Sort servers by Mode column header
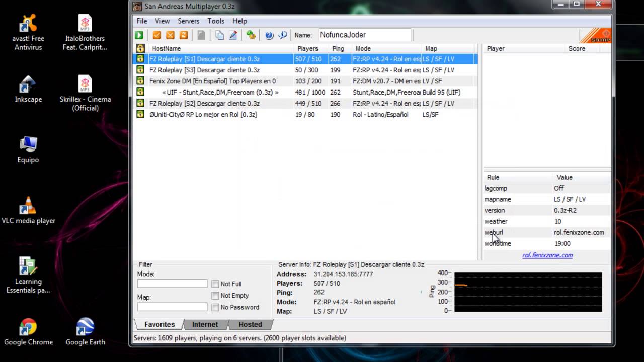Screen dimensions: 644x362 point(386,49)
